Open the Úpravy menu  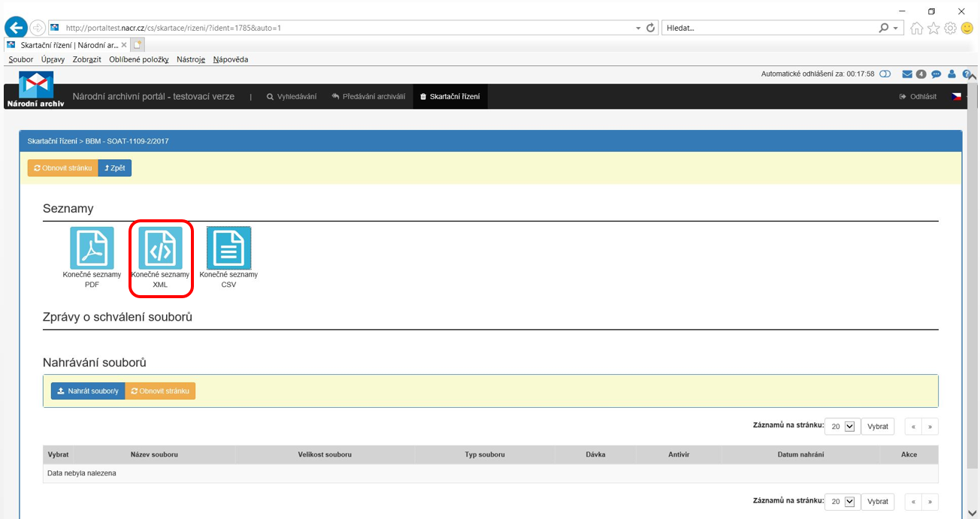tap(53, 59)
